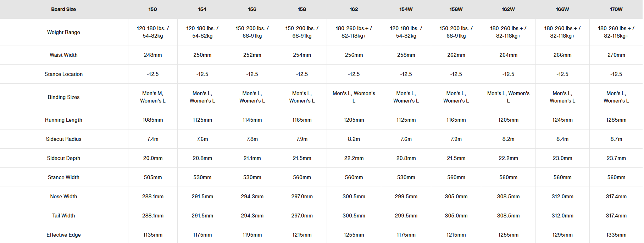Click the 154W column header
This screenshot has height=243, width=644.
pyautogui.click(x=406, y=9)
